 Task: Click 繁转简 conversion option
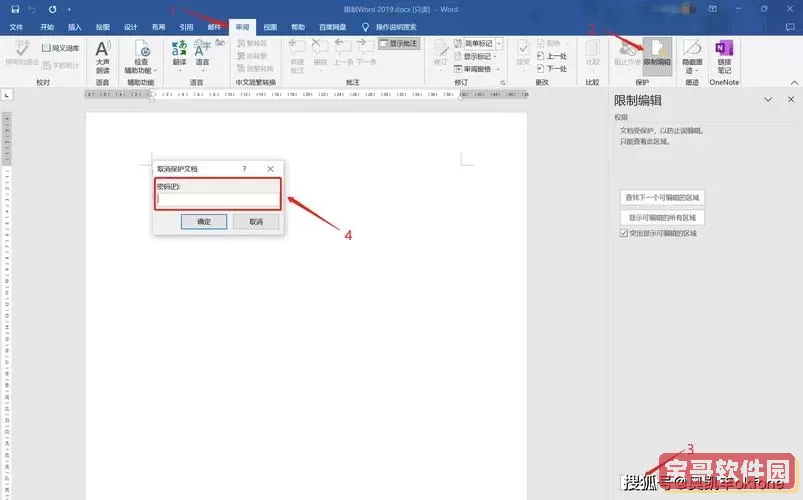252,44
